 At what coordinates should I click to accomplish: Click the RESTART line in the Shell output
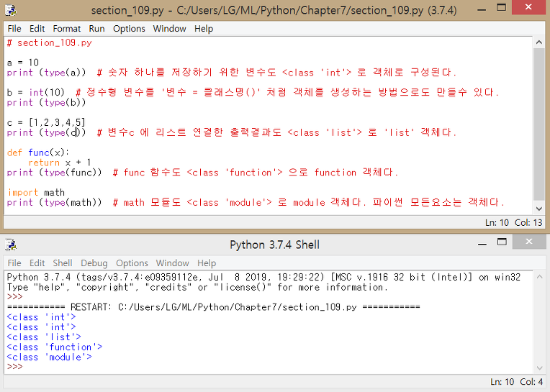(x=213, y=307)
